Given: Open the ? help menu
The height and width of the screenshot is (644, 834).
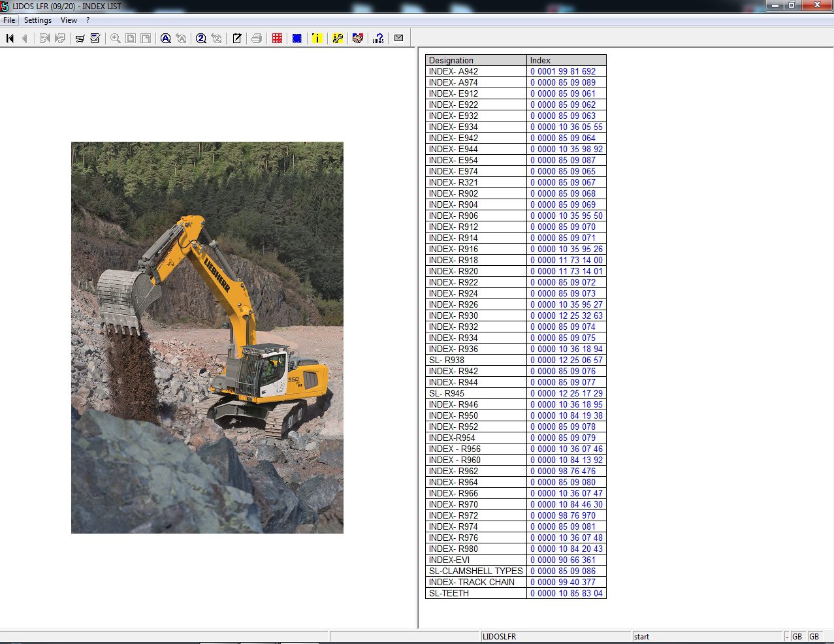Looking at the screenshot, I should [88, 20].
